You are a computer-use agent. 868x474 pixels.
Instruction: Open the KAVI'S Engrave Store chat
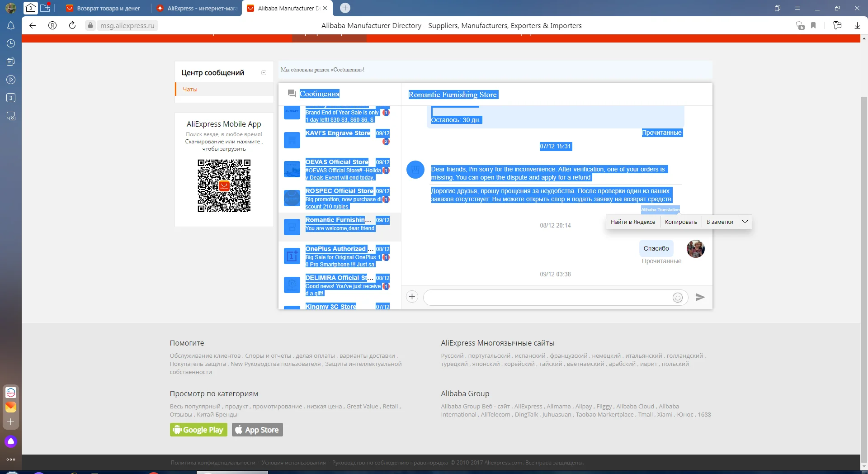[340, 140]
